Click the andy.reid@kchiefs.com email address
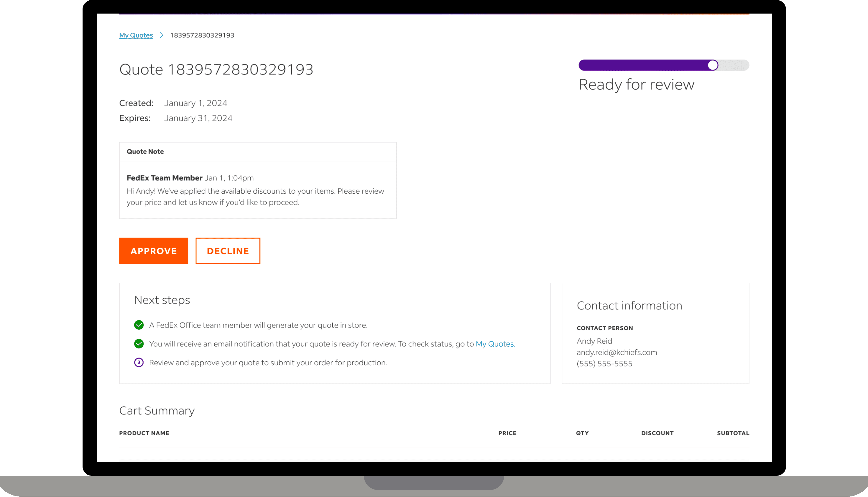The height and width of the screenshot is (497, 868). pyautogui.click(x=617, y=352)
